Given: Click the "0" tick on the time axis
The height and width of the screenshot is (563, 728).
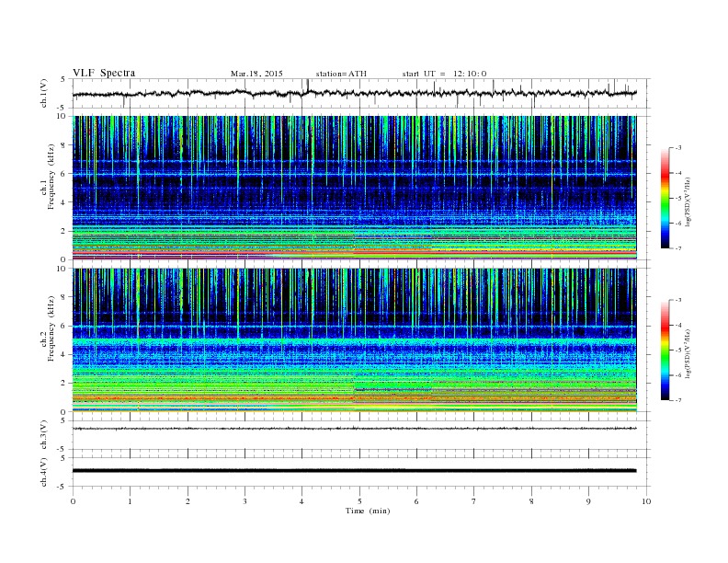Looking at the screenshot, I should [73, 501].
